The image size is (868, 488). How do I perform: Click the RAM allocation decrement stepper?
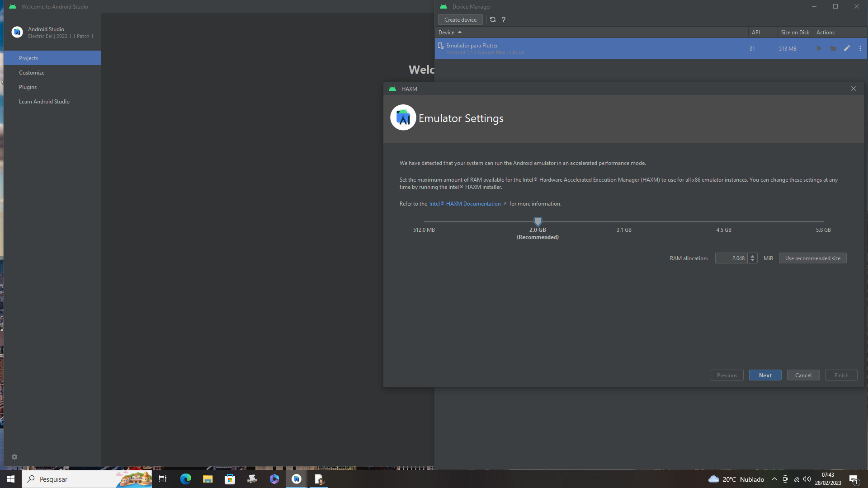(x=752, y=260)
